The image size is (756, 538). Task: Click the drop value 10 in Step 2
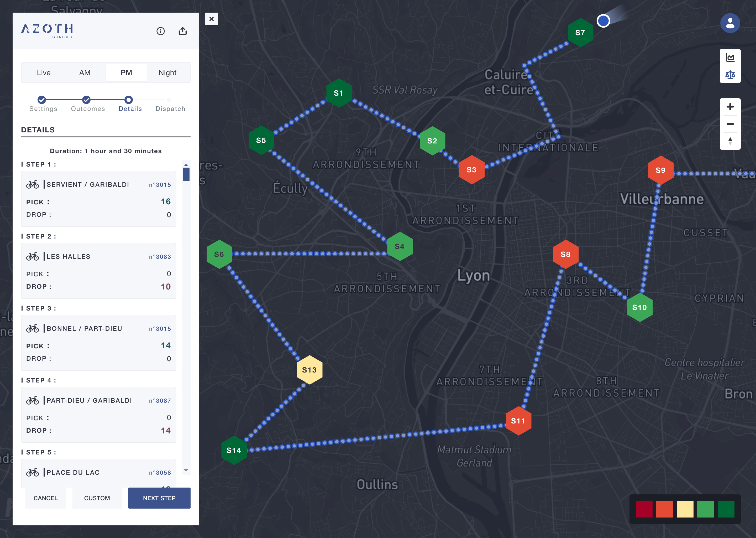(165, 287)
